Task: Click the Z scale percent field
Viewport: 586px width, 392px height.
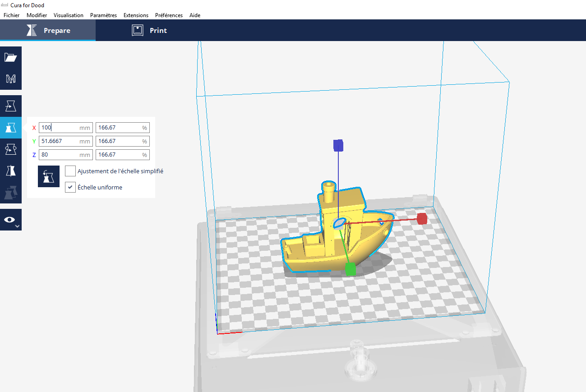Action: [123, 155]
